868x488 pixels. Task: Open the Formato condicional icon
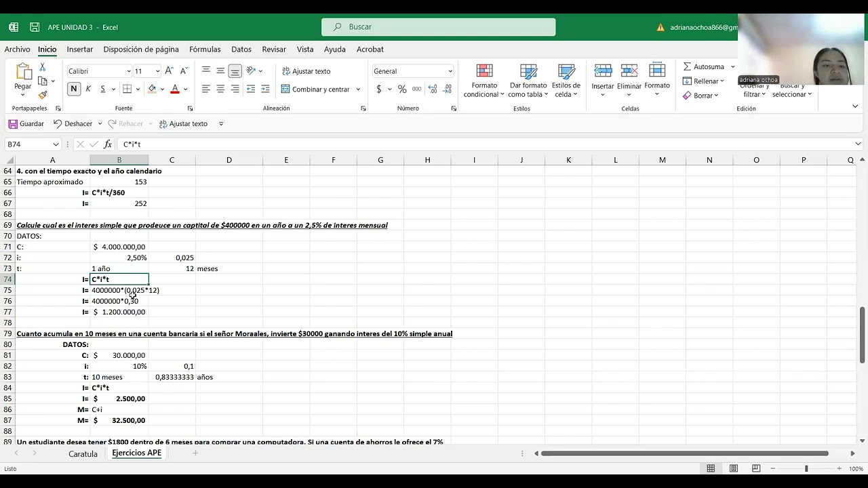click(x=484, y=81)
